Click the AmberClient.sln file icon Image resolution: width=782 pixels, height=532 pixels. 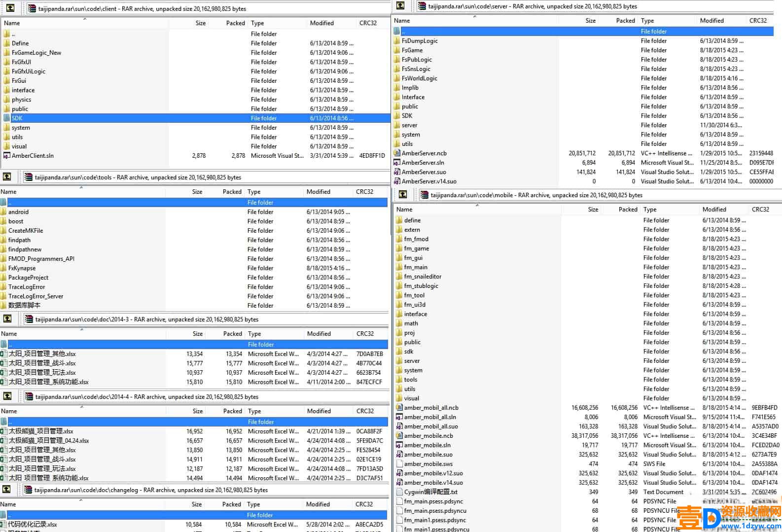[6, 155]
